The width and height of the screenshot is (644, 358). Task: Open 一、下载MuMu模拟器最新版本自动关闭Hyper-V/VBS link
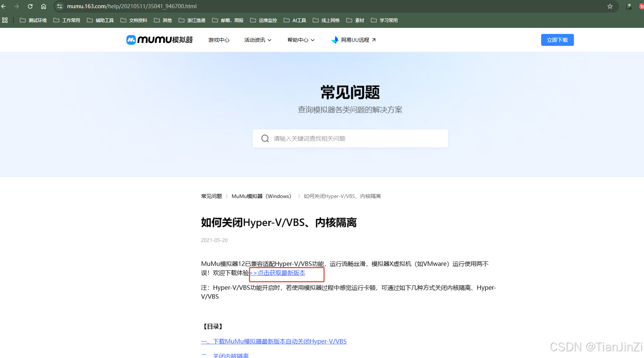(274, 342)
